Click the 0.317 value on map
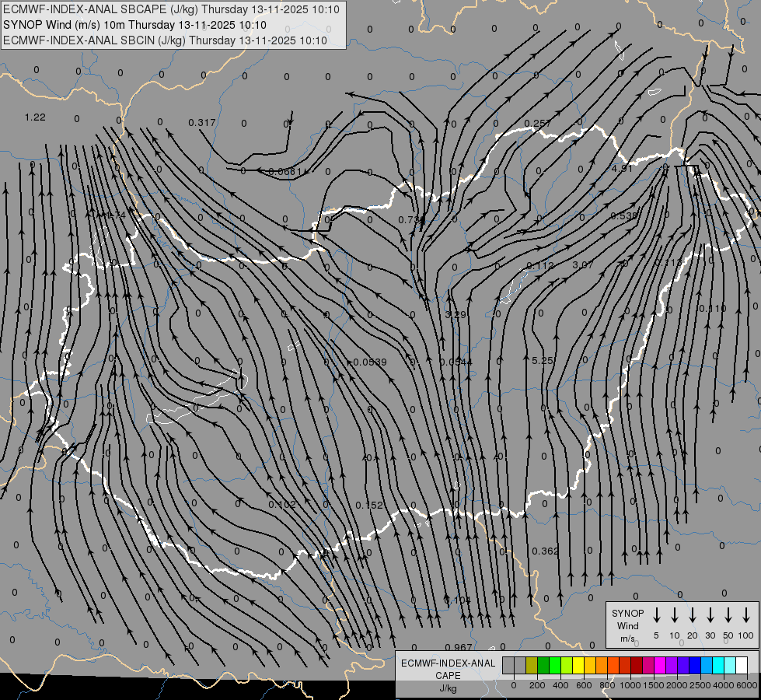 point(202,122)
